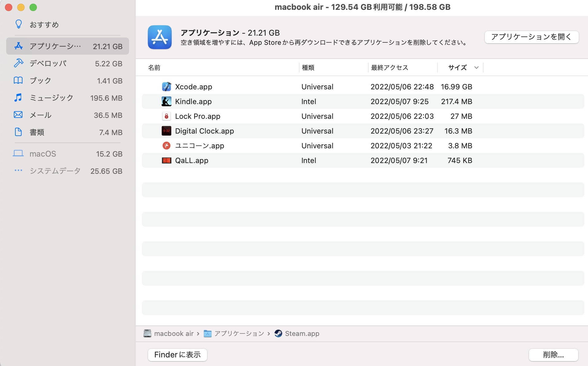This screenshot has width=588, height=366.
Task: Select おすすめ in the sidebar
Action: pos(68,25)
